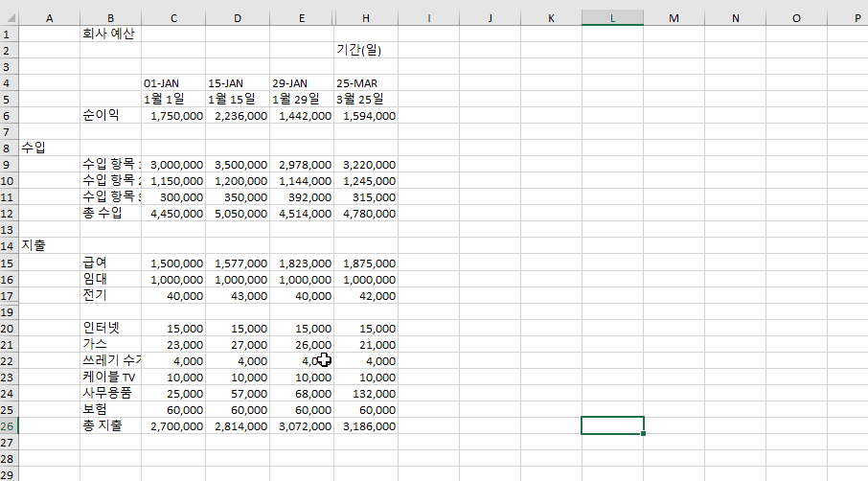Image resolution: width=868 pixels, height=481 pixels.
Task: Click net profit value 2,236,000
Action: tap(238, 116)
